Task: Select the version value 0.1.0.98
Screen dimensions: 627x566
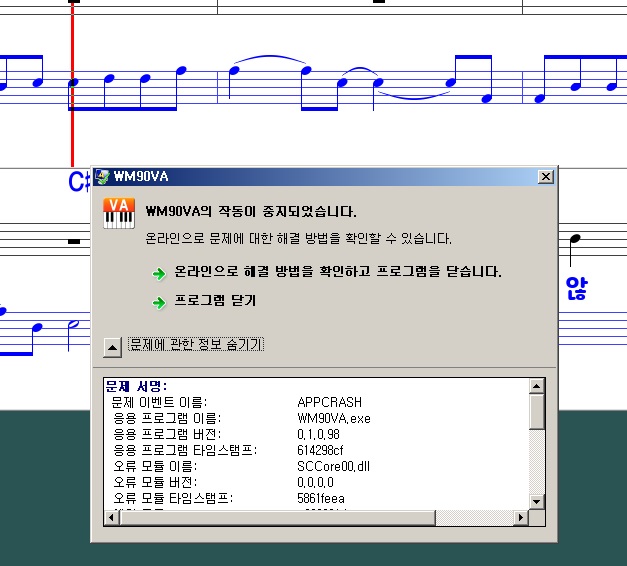Action: pyautogui.click(x=318, y=434)
